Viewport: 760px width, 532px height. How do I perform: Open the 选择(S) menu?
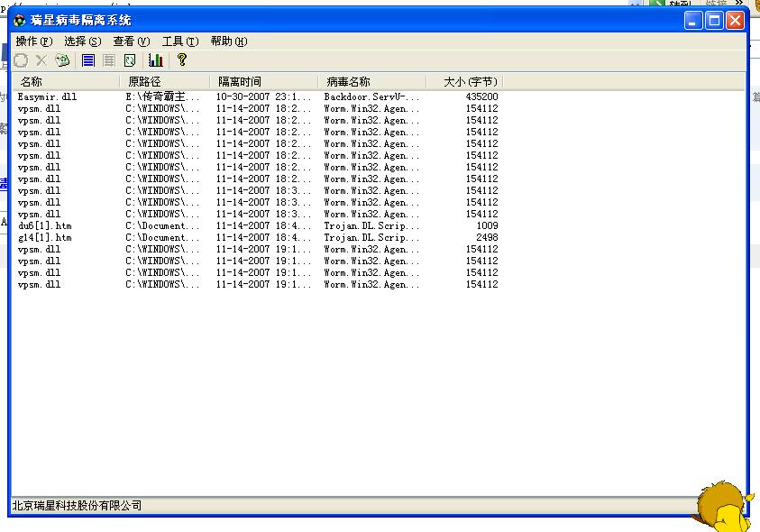point(83,41)
